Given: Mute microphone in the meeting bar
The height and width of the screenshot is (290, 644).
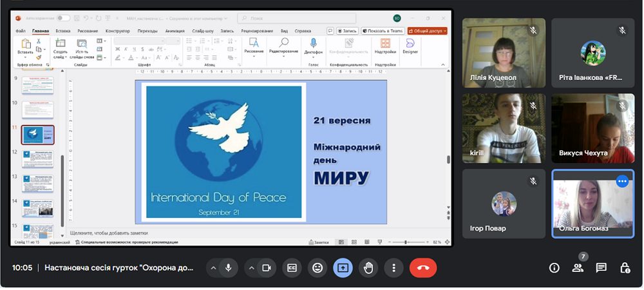Looking at the screenshot, I should (229, 268).
